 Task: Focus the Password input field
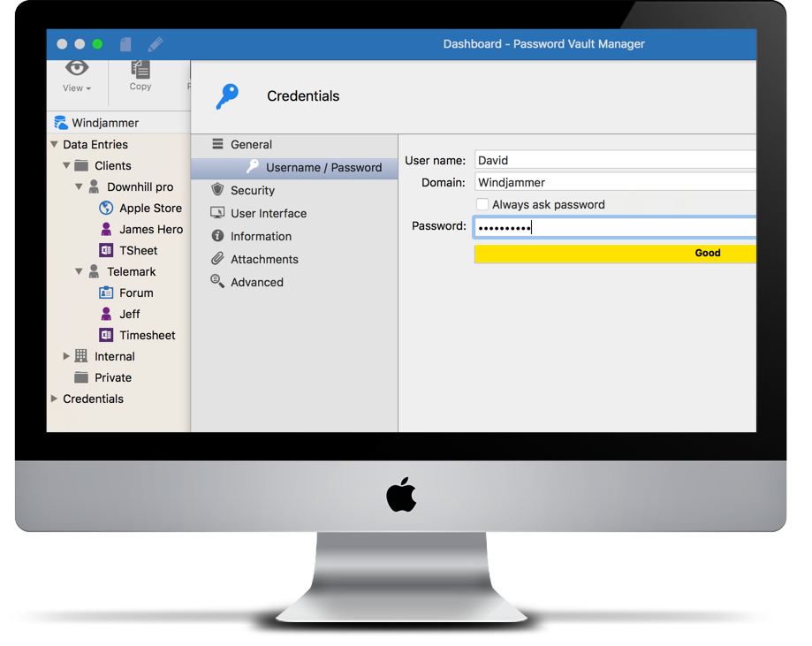[615, 227]
